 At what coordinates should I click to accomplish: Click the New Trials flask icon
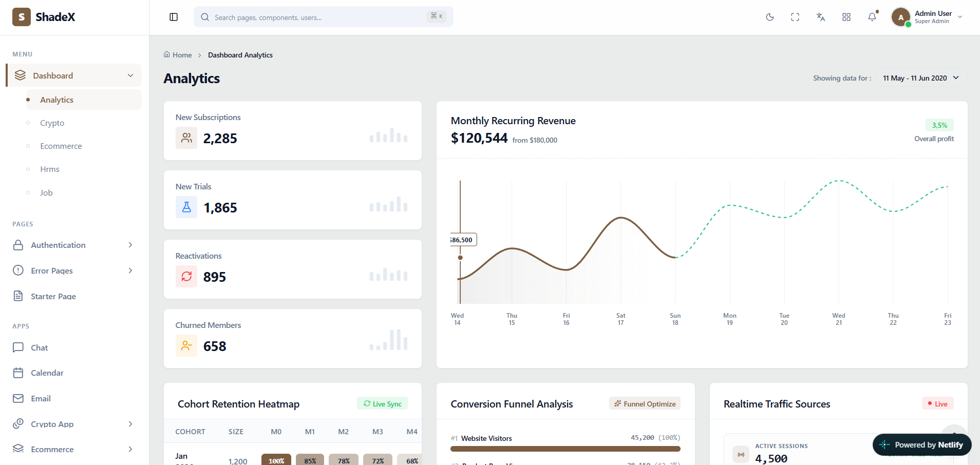pos(186,207)
